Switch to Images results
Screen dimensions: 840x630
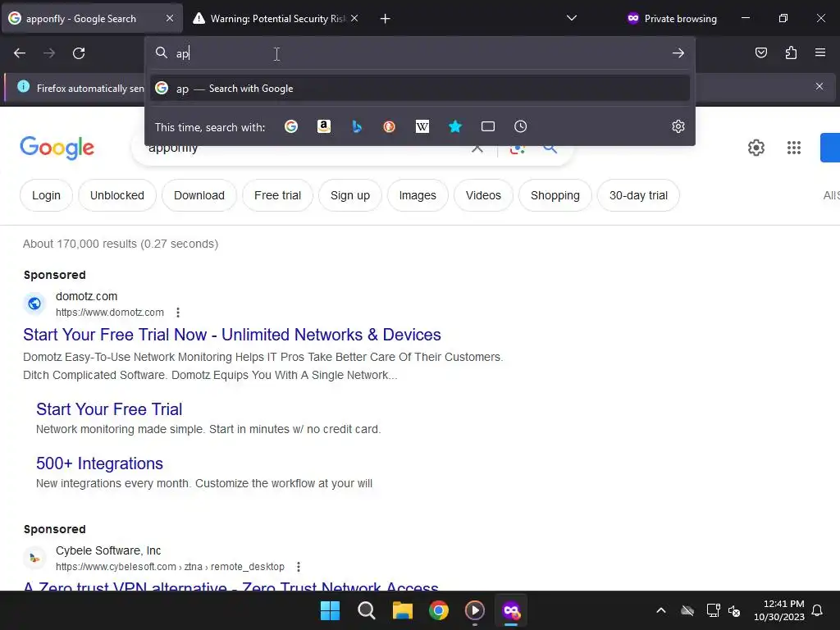(418, 195)
